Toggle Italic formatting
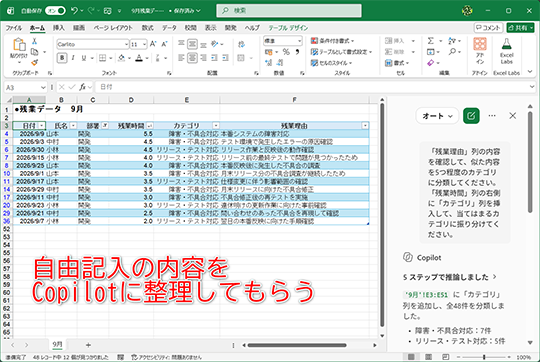540x362 pixels. tap(73, 58)
